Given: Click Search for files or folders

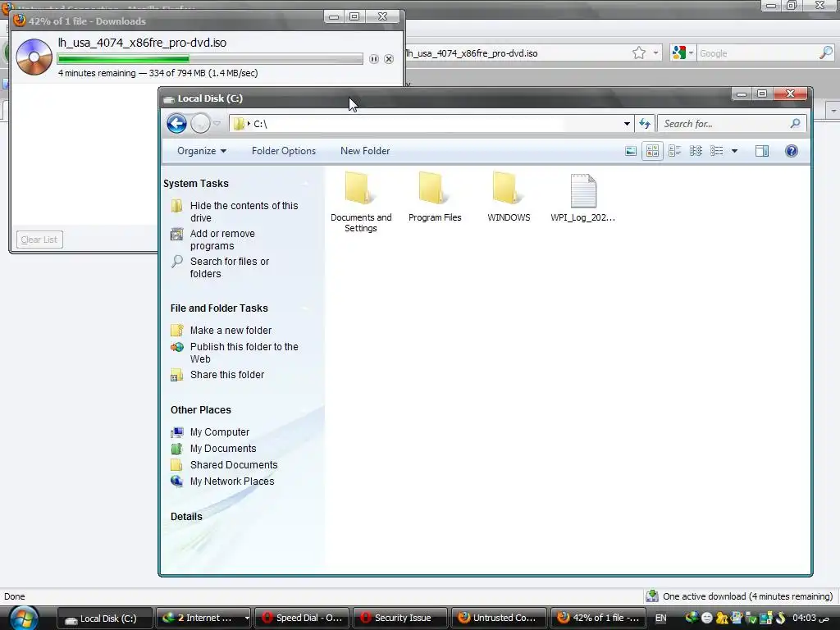Looking at the screenshot, I should click(230, 267).
